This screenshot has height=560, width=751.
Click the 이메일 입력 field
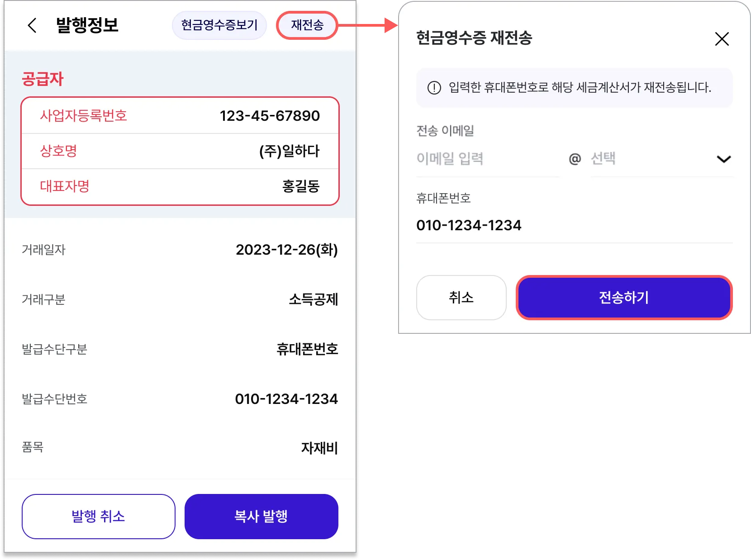tap(486, 159)
